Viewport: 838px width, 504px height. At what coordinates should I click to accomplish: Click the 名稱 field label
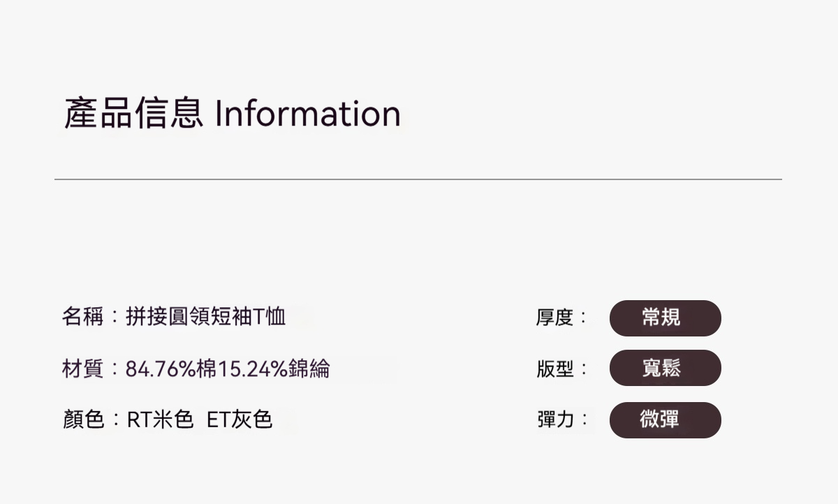pyautogui.click(x=82, y=317)
